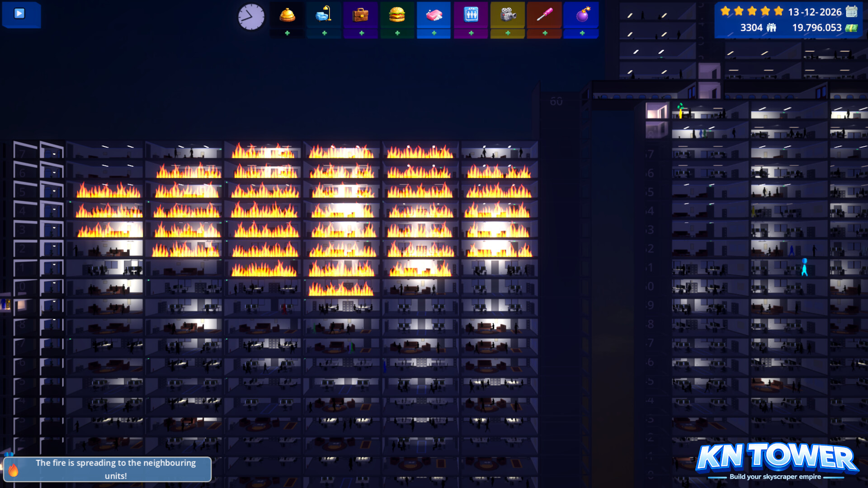Click the green cash icon
Image resolution: width=868 pixels, height=488 pixels.
point(851,28)
